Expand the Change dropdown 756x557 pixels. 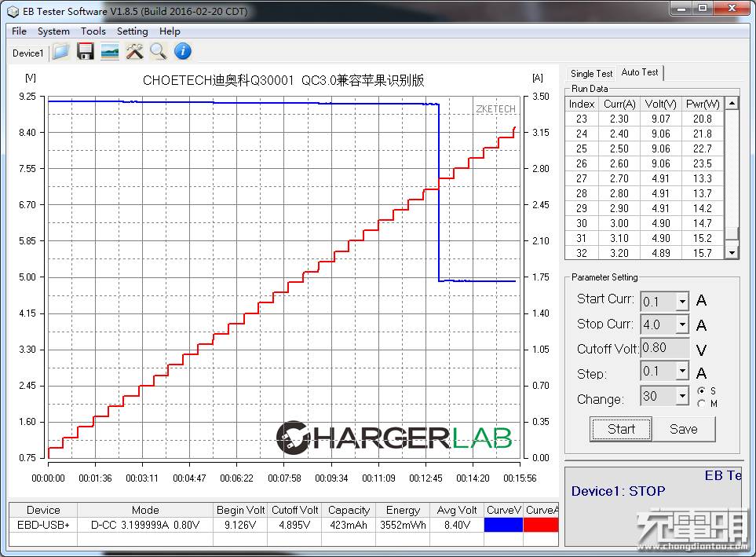[682, 396]
